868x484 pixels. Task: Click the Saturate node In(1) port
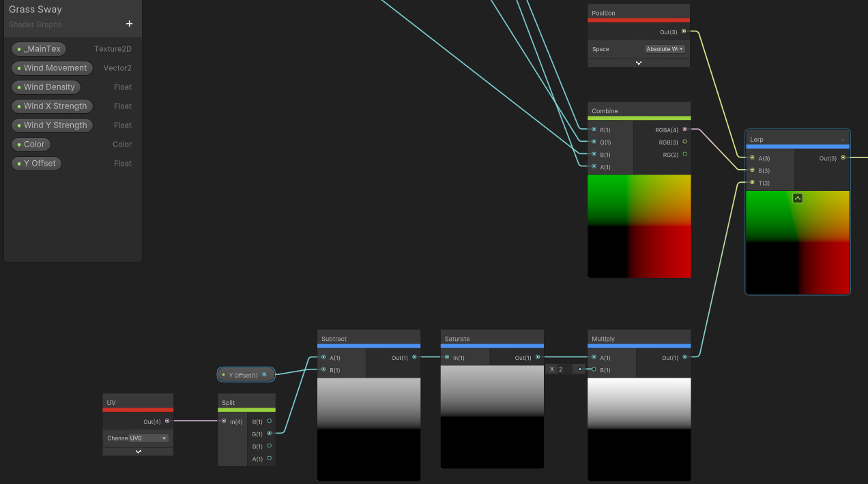[x=446, y=357]
